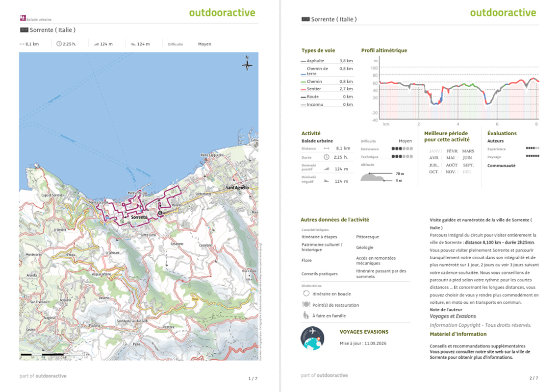The height and width of the screenshot is (392, 559).
Task: Click the Altitude mountain silhouette graphic
Action: click(x=372, y=177)
